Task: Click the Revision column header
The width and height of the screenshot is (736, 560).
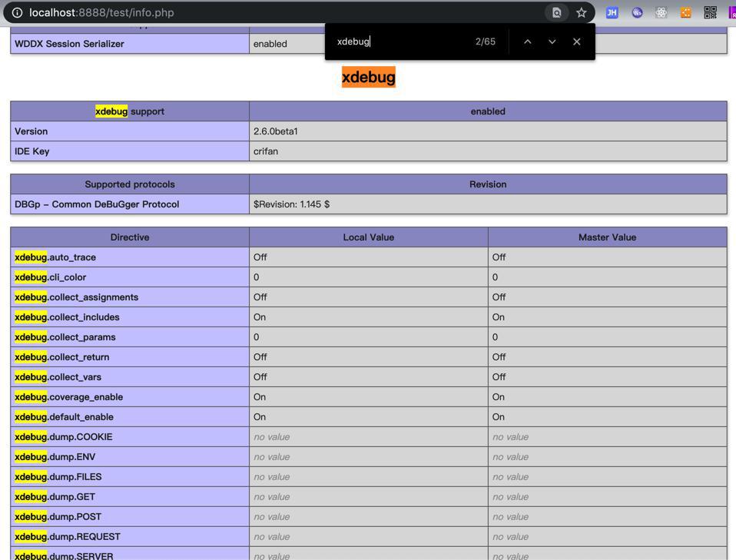Action: click(488, 184)
